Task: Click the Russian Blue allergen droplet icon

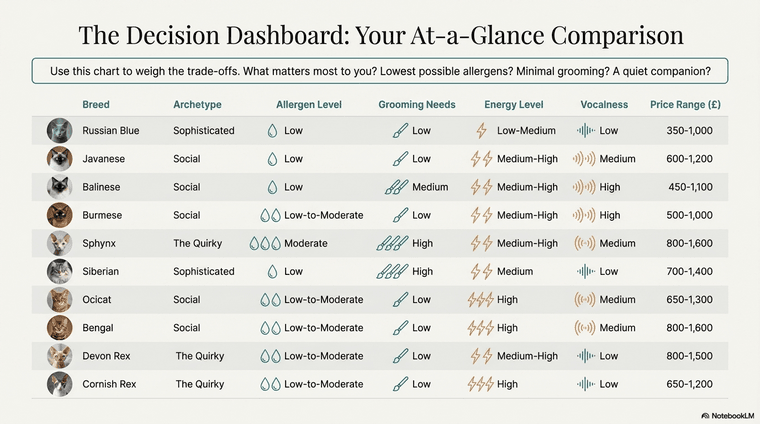Action: tap(272, 131)
